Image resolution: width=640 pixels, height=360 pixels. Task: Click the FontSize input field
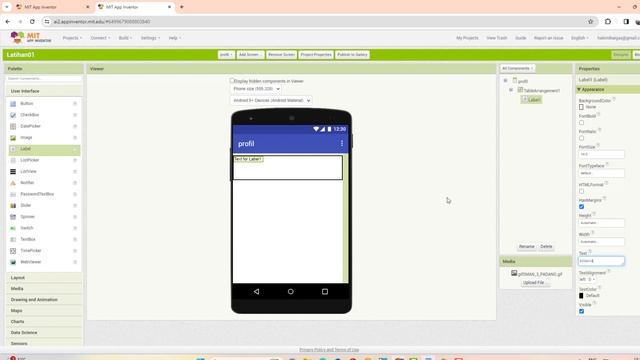coord(601,154)
